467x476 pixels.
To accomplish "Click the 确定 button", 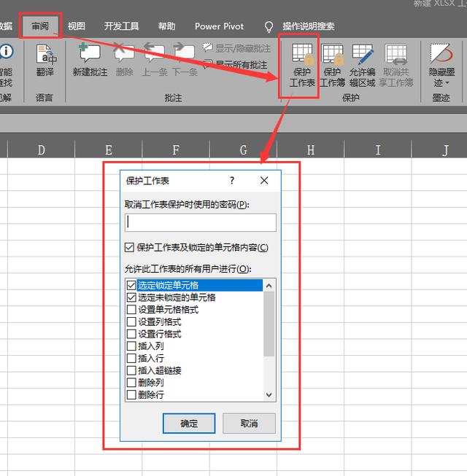I will click(x=189, y=424).
